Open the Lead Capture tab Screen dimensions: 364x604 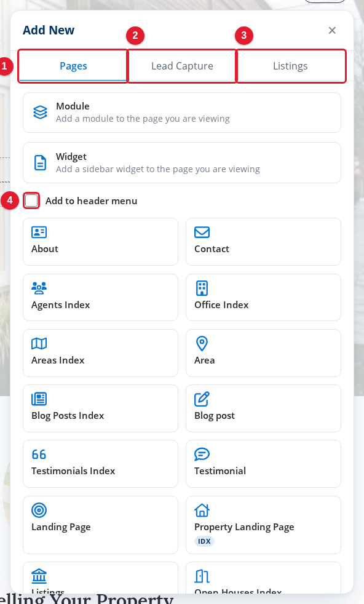182,66
